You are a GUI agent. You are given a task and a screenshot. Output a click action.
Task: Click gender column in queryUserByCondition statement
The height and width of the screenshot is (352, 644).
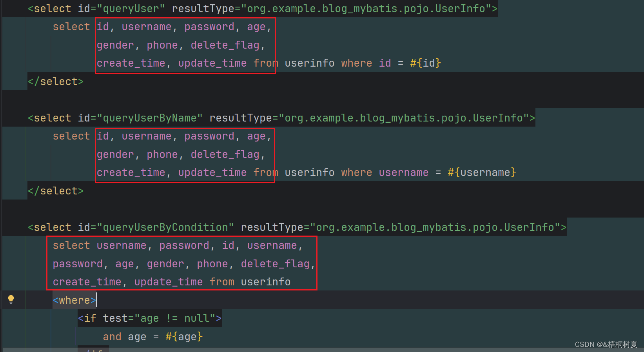(165, 264)
